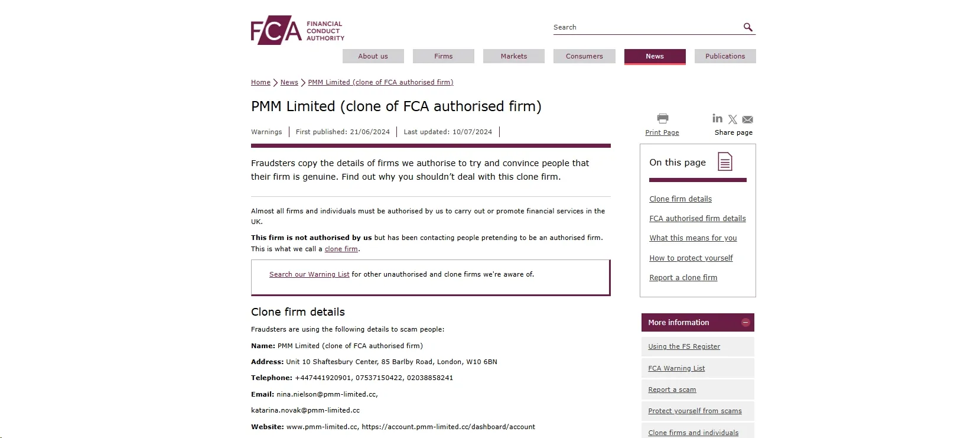The width and height of the screenshot is (980, 438).
Task: Share page on LinkedIn
Action: point(717,118)
